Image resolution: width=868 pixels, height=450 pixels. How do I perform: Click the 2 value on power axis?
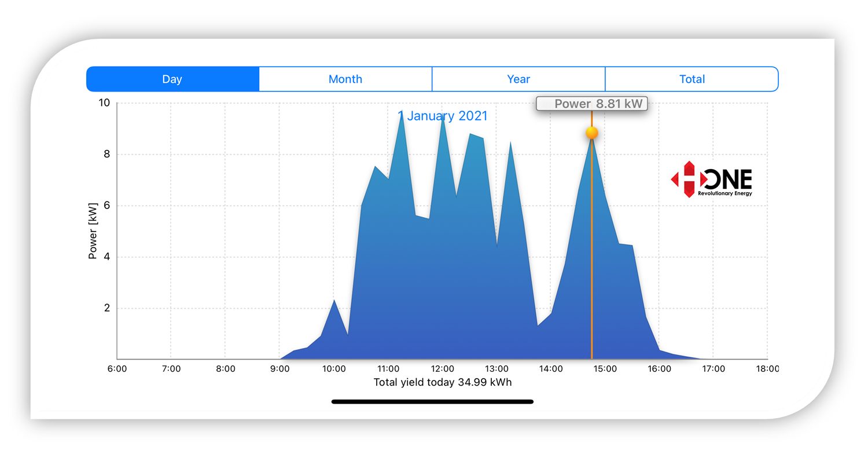coord(106,308)
